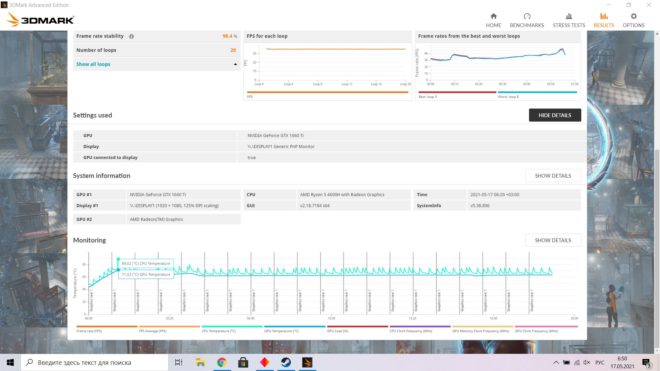Screen dimensions: 660x371
Task: Select GPU connected to display row
Action: (330, 157)
